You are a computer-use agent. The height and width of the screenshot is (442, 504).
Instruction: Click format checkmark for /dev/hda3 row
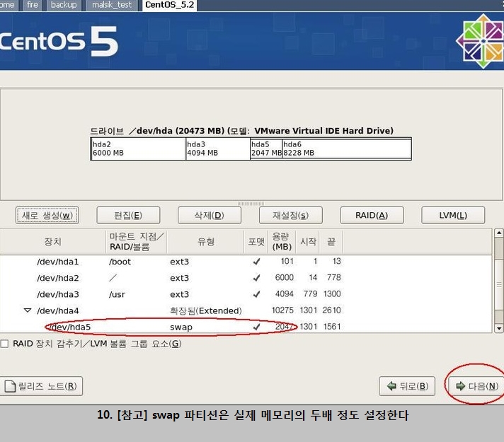tap(256, 294)
